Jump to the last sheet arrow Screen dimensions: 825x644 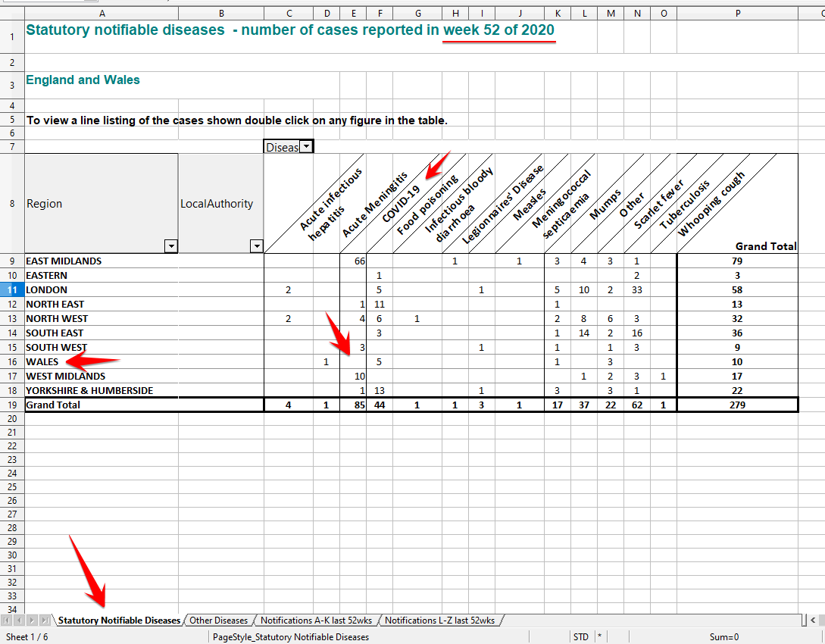(x=45, y=621)
